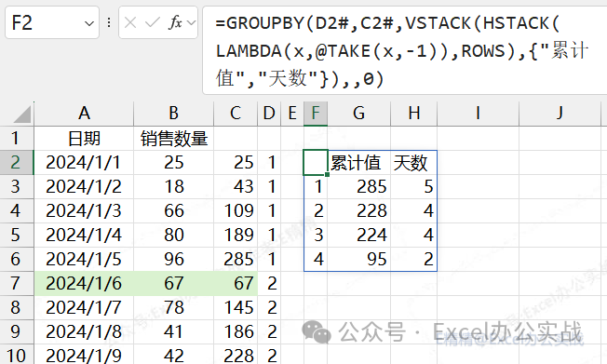This screenshot has height=364, width=607.
Task: Click sales quantity cell showing 66
Action: pos(173,211)
